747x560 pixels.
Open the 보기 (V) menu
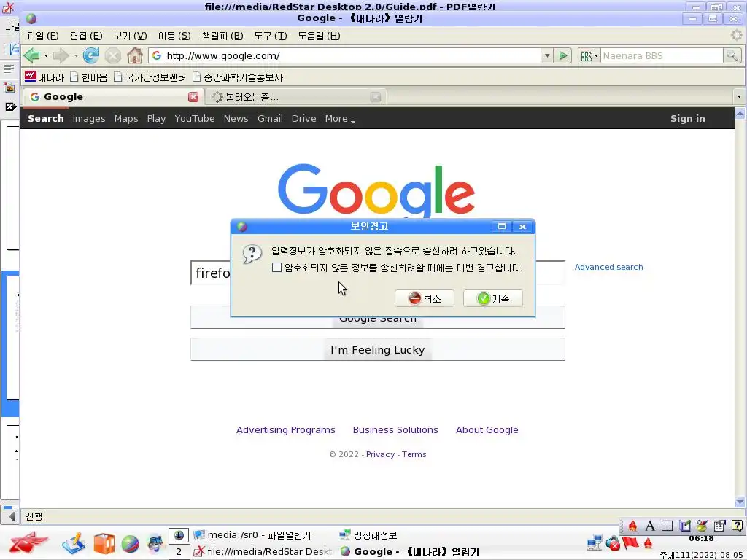pyautogui.click(x=130, y=36)
